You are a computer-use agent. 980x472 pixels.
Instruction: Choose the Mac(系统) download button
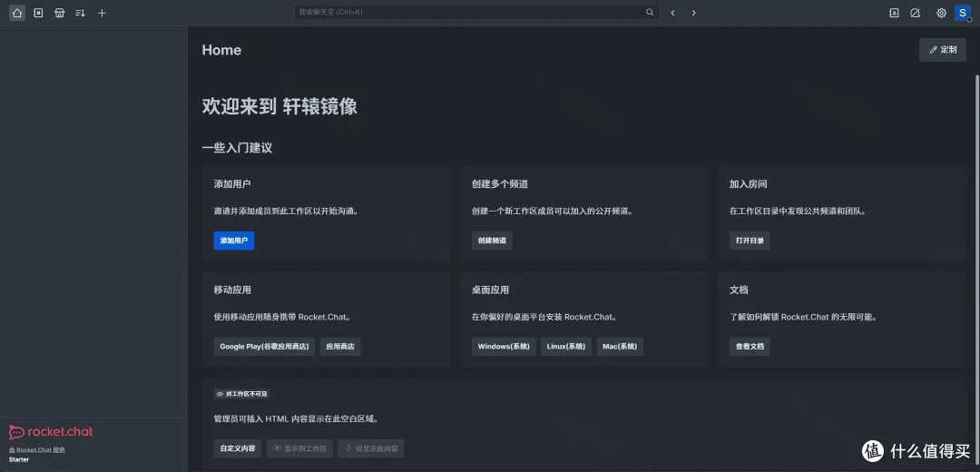point(620,347)
